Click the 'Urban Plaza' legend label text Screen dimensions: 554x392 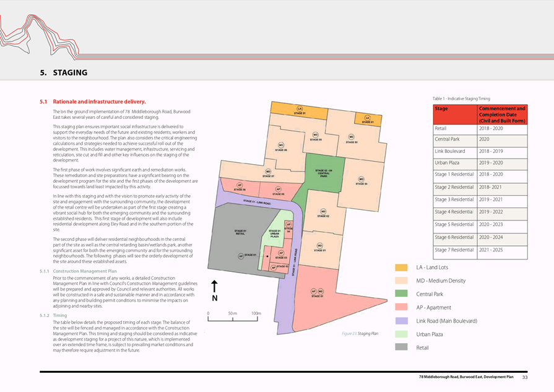click(x=430, y=334)
